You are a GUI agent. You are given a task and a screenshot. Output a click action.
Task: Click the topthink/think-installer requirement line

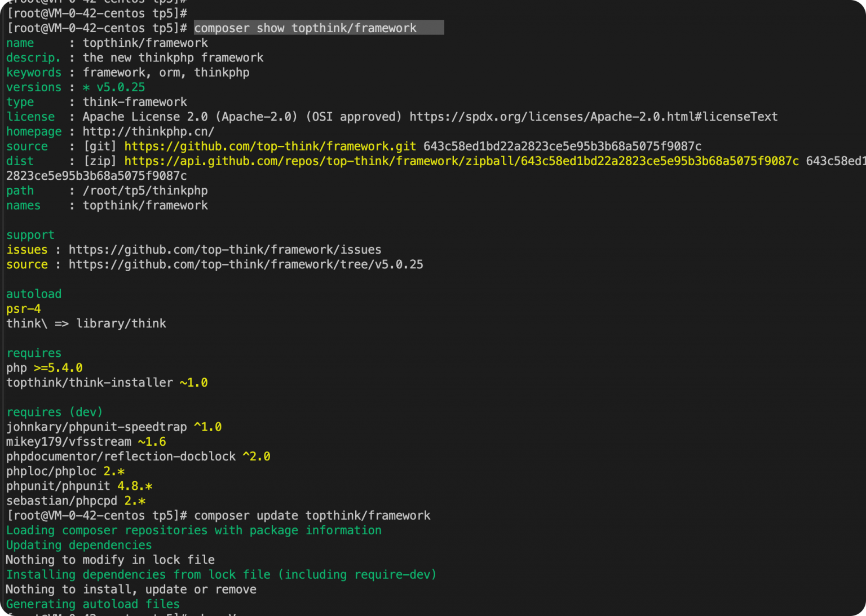(x=107, y=383)
